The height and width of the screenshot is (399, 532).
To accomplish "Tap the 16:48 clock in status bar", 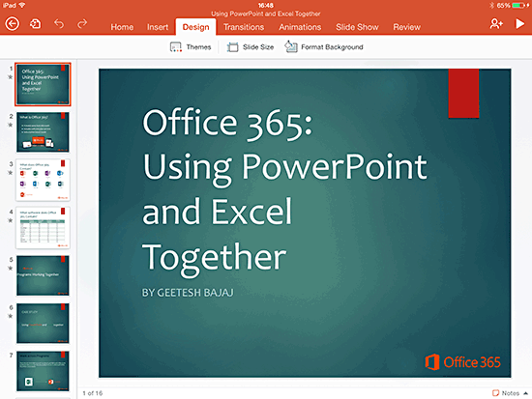I will (x=266, y=5).
